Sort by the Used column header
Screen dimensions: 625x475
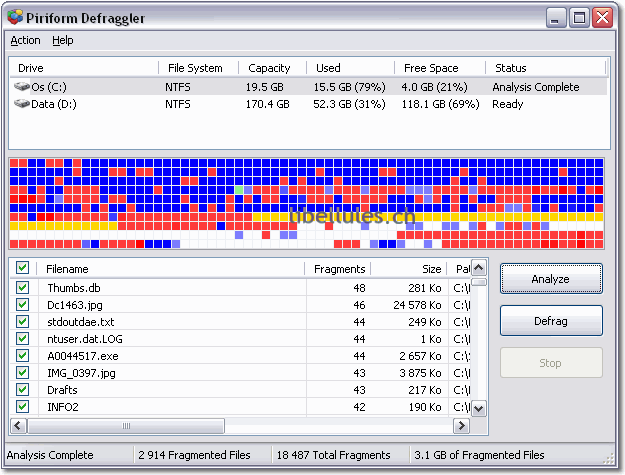point(350,68)
